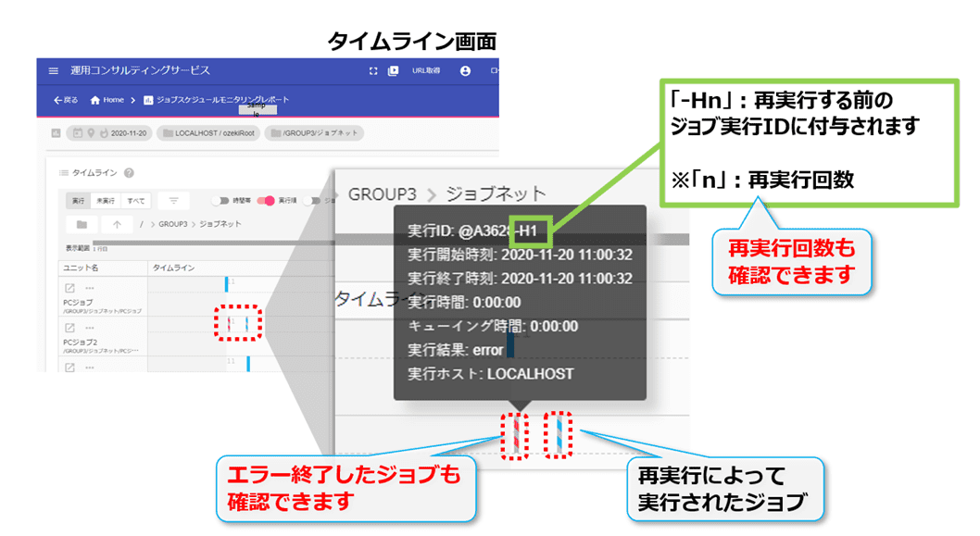The image size is (980, 536).
Task: Toggle the 時間帯 switch
Action: tap(221, 201)
